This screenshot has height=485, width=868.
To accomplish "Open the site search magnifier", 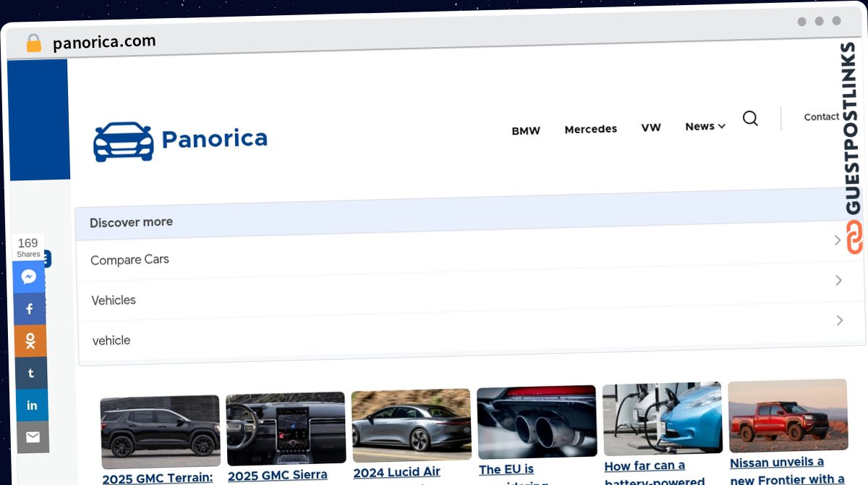I will pyautogui.click(x=751, y=118).
